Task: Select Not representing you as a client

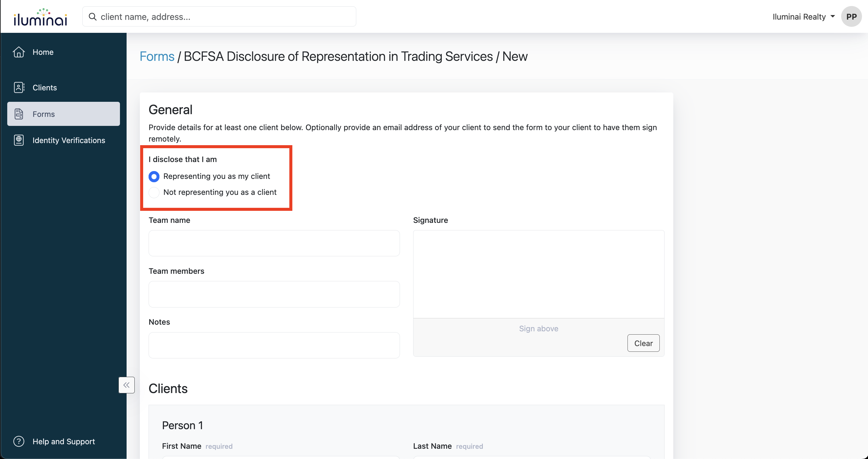Action: pos(154,192)
